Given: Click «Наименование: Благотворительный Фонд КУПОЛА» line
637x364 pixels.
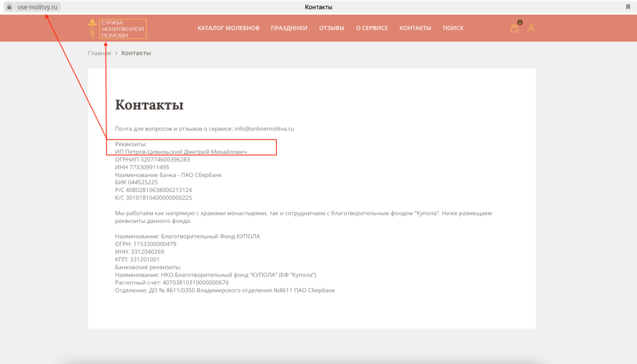Looking at the screenshot, I should [187, 236].
